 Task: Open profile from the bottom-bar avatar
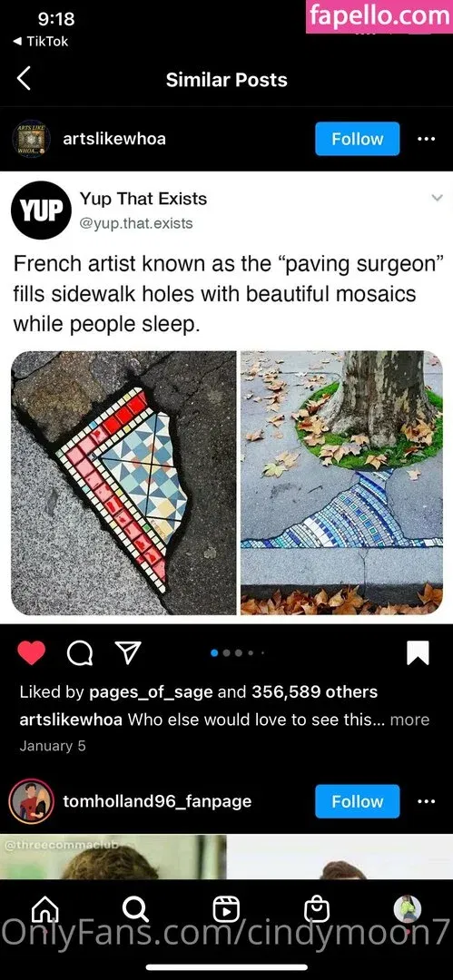tap(407, 908)
